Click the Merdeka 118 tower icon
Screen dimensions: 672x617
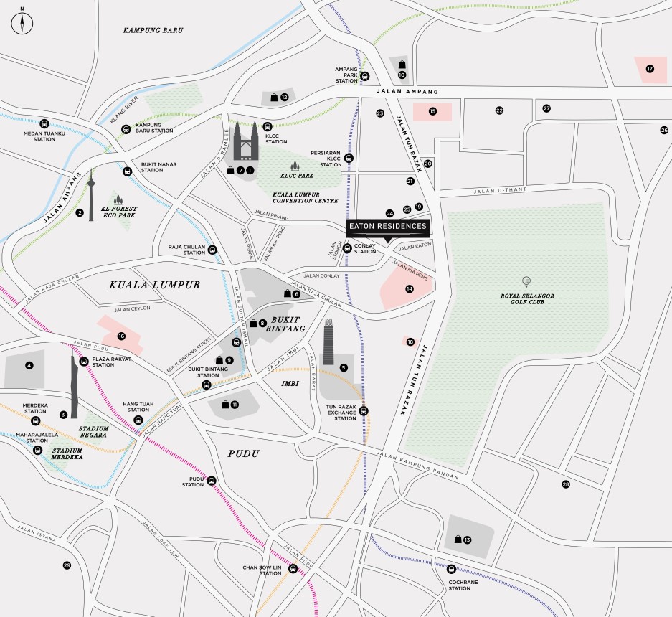pyautogui.click(x=74, y=383)
